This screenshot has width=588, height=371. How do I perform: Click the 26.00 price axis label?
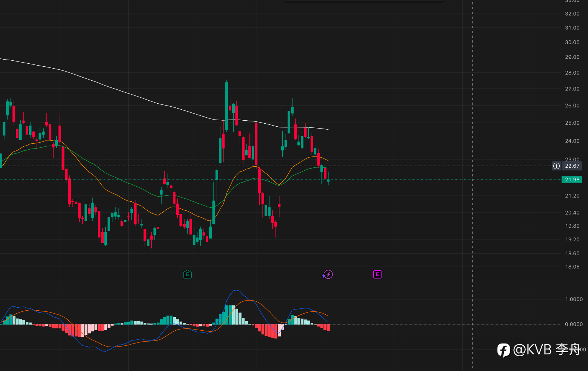tap(572, 106)
